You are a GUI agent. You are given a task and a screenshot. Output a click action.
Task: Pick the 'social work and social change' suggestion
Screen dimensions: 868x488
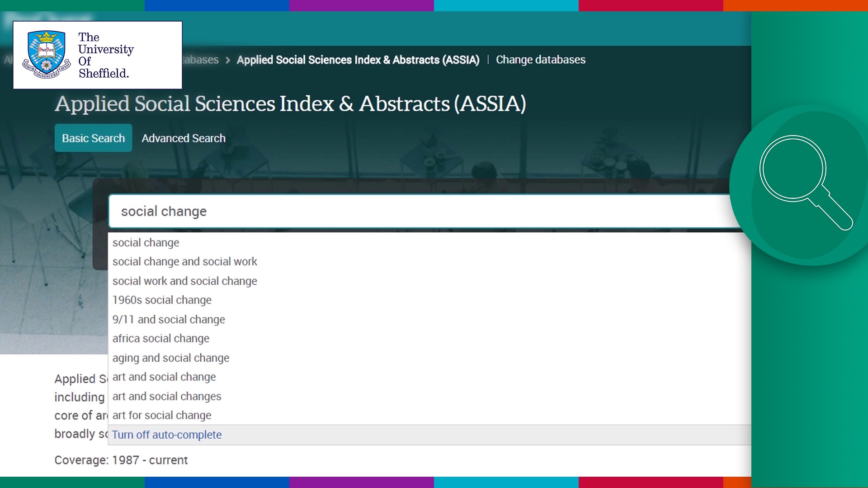pyautogui.click(x=184, y=281)
